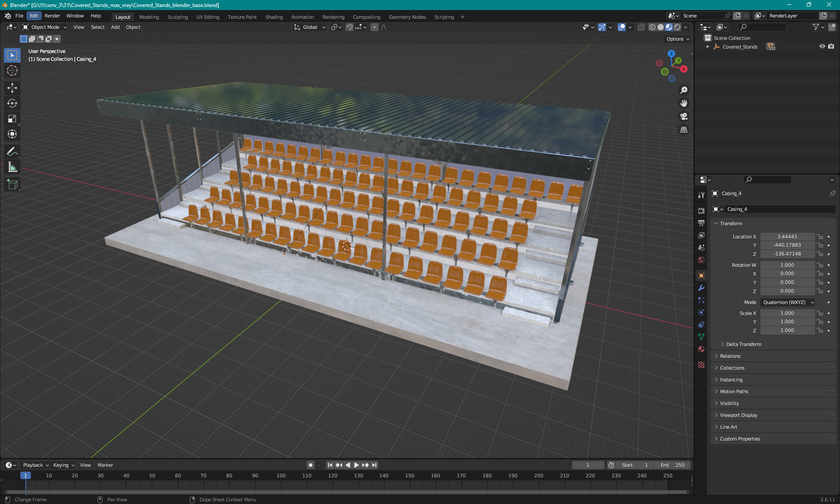Switch to rendered viewport shading
The width and height of the screenshot is (840, 504).
[677, 27]
